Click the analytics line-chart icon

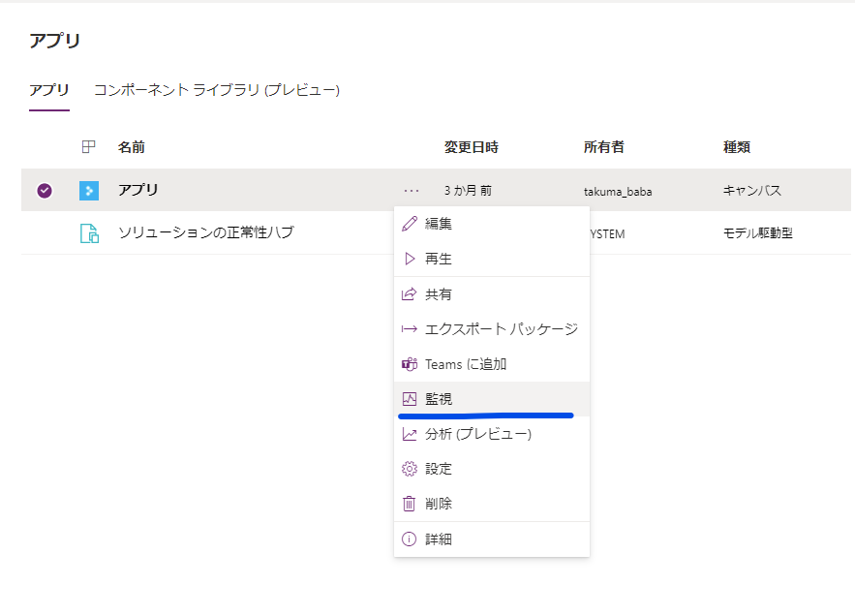(410, 434)
